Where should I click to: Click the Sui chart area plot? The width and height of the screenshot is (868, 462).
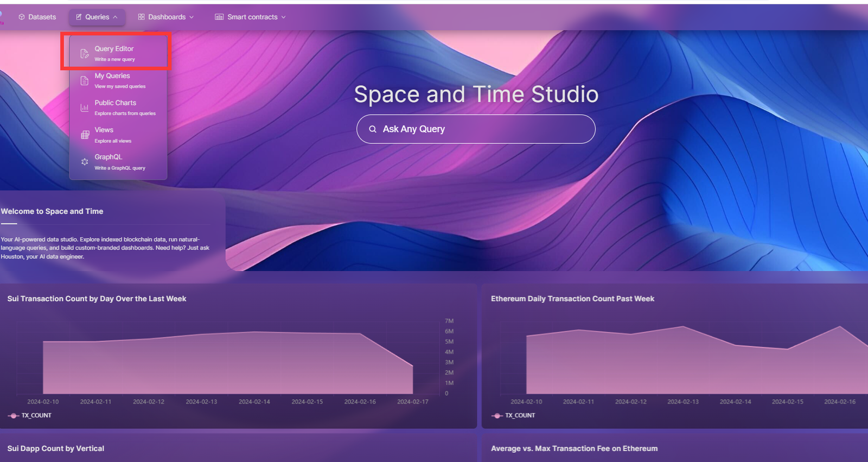(x=228, y=363)
